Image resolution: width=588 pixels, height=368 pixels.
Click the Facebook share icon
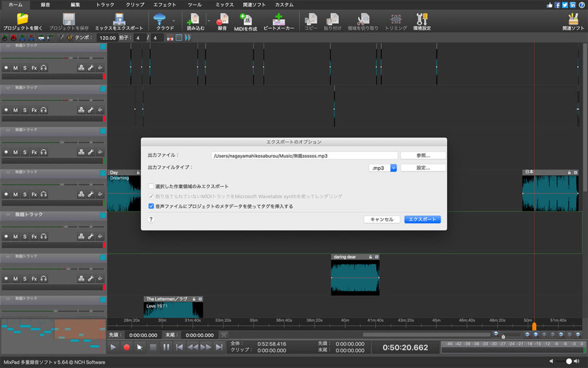click(x=557, y=5)
